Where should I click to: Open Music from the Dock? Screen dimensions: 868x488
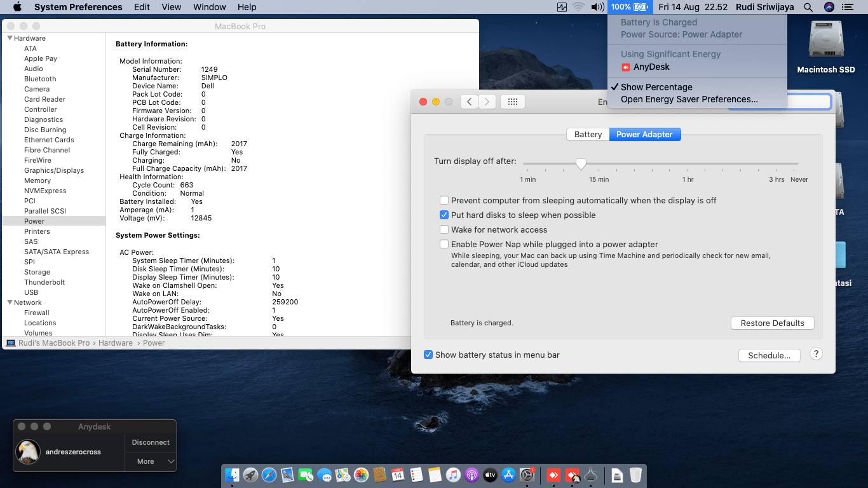(x=453, y=475)
